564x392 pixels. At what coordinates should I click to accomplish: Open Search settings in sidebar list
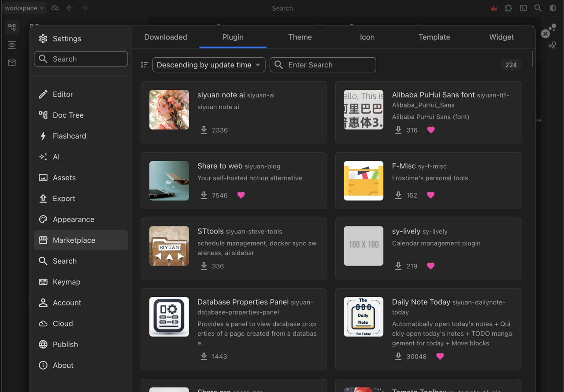pos(81,261)
